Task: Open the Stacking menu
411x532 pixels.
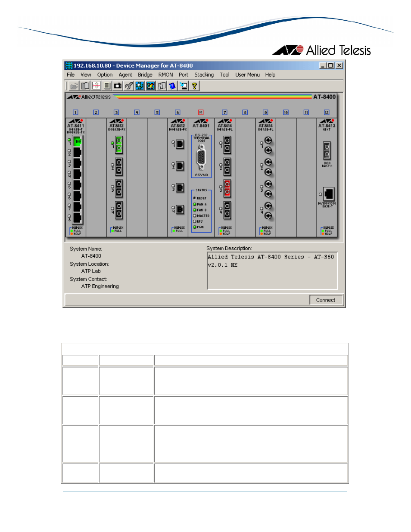Action: pyautogui.click(x=204, y=75)
